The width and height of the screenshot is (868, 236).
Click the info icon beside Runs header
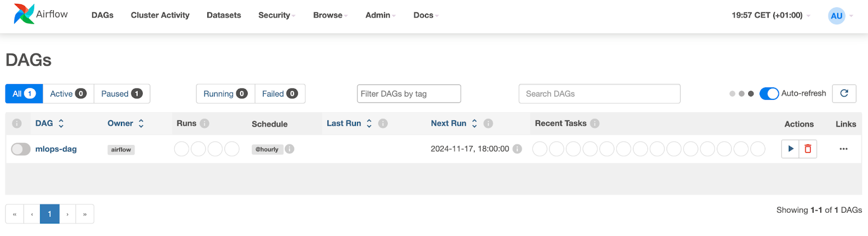point(205,123)
